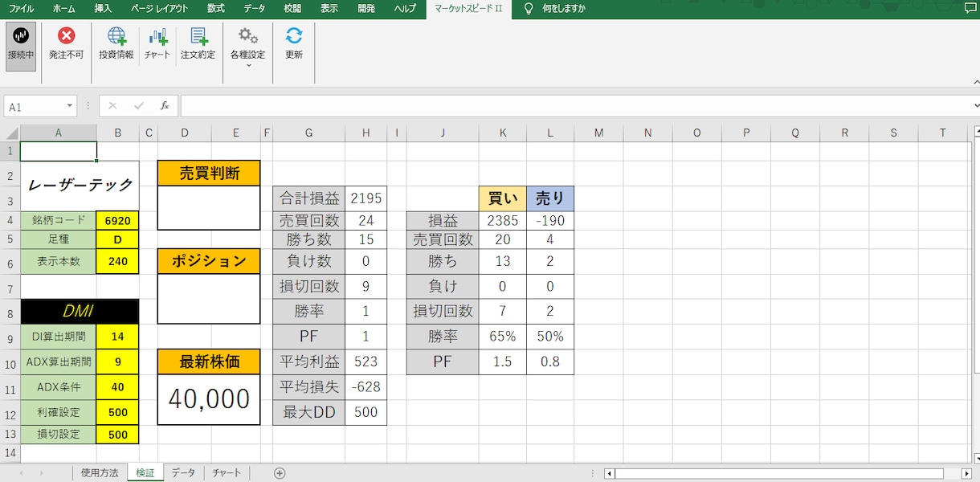Click the 発注不可 red X icon
The width and height of the screenshot is (980, 482).
point(67,36)
